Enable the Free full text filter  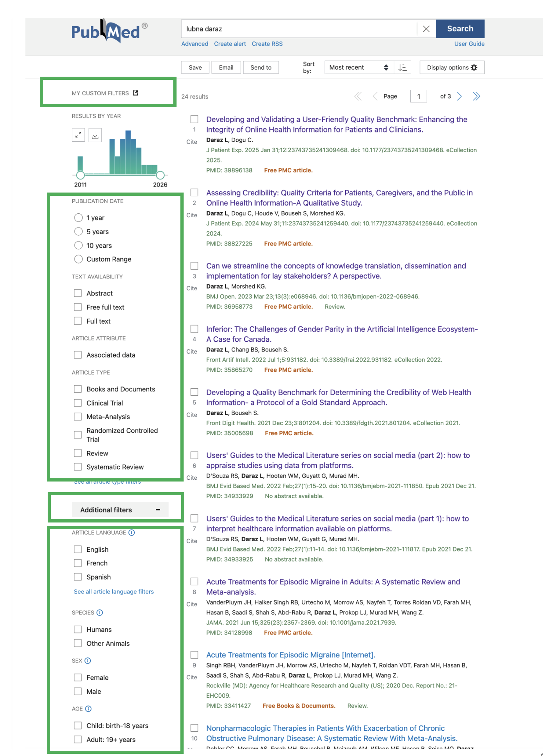(78, 307)
